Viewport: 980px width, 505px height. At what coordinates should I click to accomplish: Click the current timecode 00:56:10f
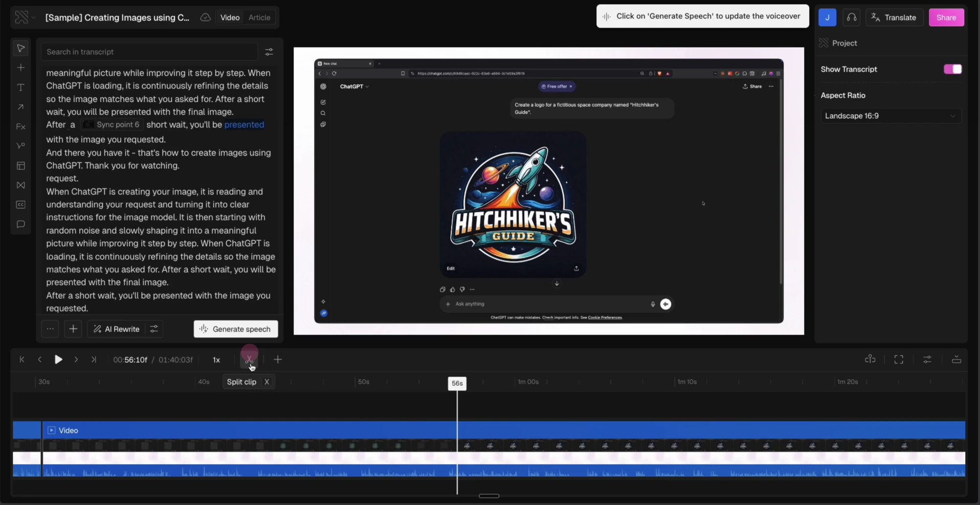click(x=130, y=360)
